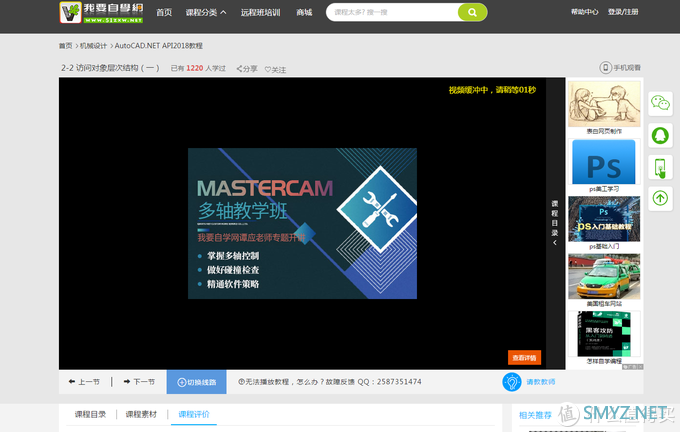
Task: Click the 相关推荐 heading
Action: (535, 415)
